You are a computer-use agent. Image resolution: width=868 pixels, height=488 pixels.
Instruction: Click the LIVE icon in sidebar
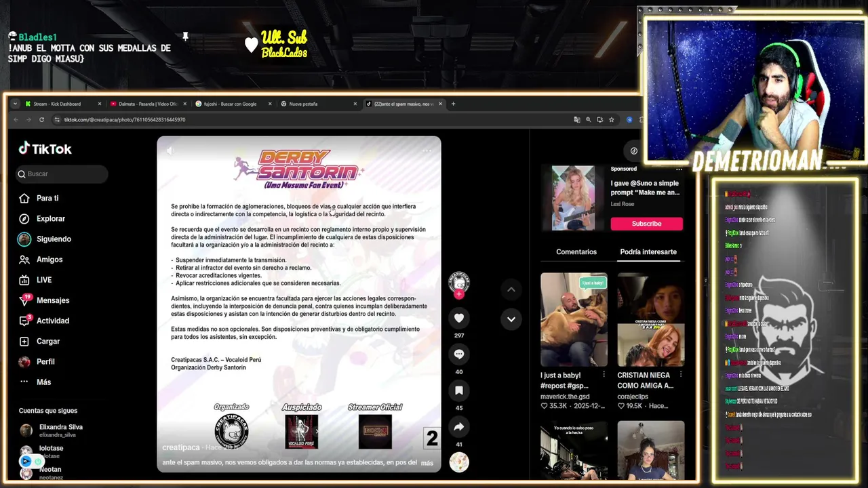(x=24, y=280)
